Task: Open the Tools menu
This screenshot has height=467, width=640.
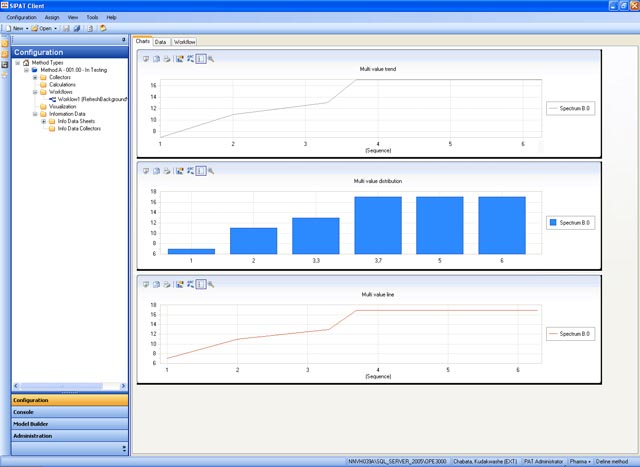Action: tap(92, 17)
